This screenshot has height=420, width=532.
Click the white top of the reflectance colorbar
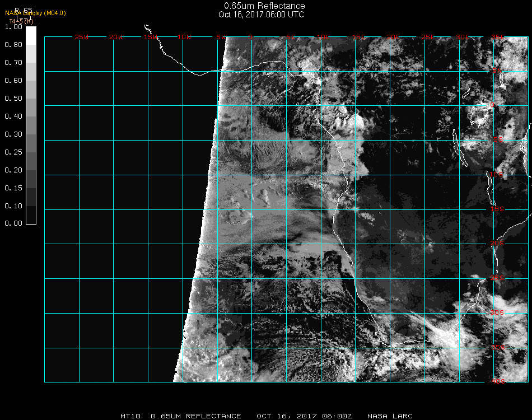pyautogui.click(x=31, y=35)
